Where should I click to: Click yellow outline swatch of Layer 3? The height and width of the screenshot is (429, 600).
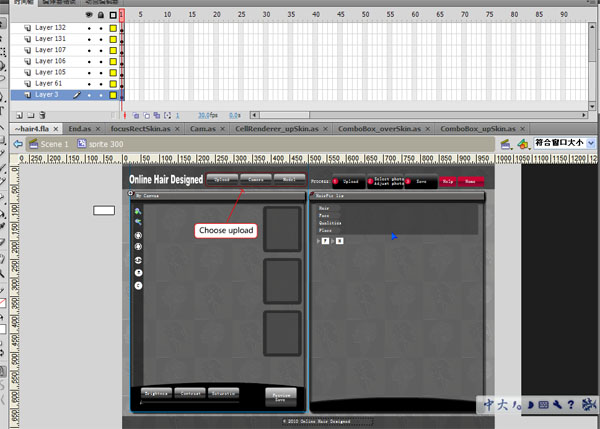tap(113, 95)
